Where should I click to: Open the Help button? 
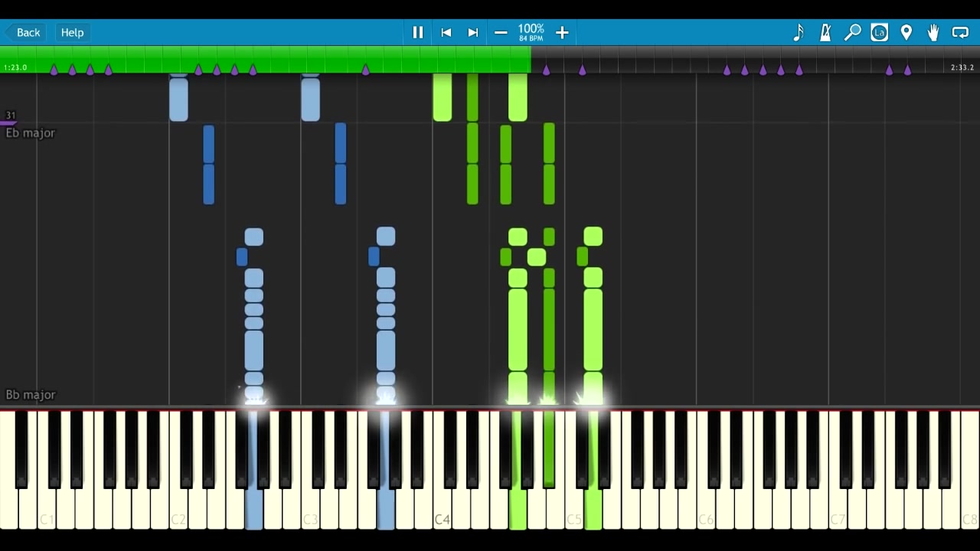(72, 32)
